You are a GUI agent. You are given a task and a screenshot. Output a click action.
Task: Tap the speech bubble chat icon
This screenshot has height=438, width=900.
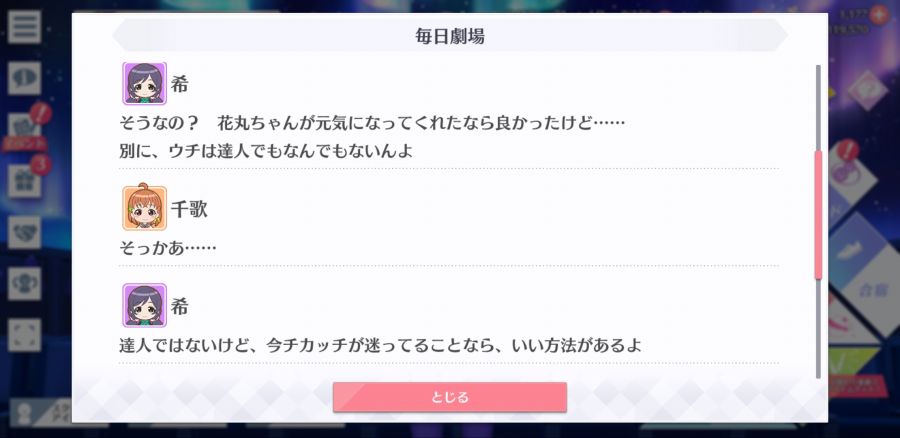(x=25, y=79)
